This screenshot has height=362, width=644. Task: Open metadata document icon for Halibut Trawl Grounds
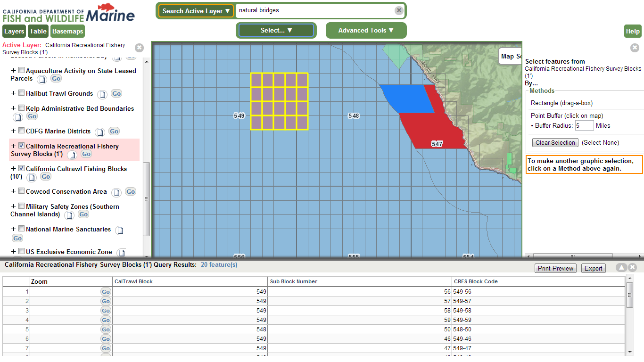click(102, 94)
